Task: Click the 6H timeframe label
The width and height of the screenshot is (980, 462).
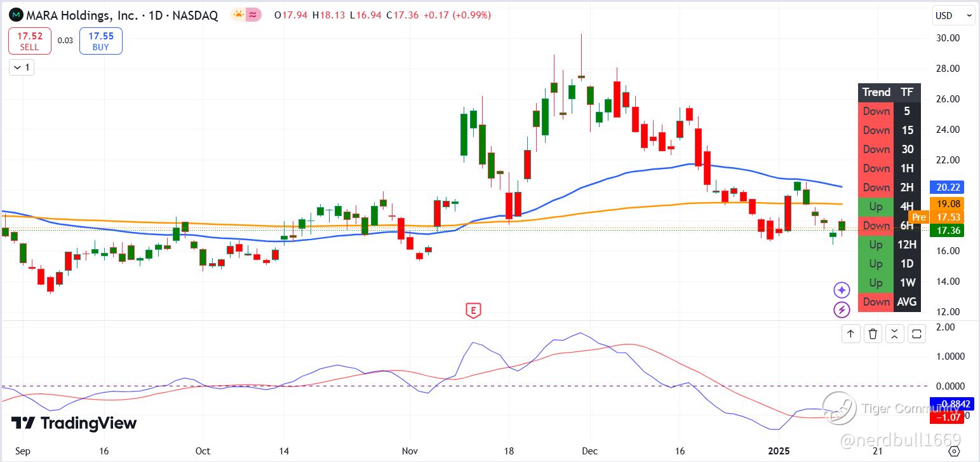Action: pos(907,226)
